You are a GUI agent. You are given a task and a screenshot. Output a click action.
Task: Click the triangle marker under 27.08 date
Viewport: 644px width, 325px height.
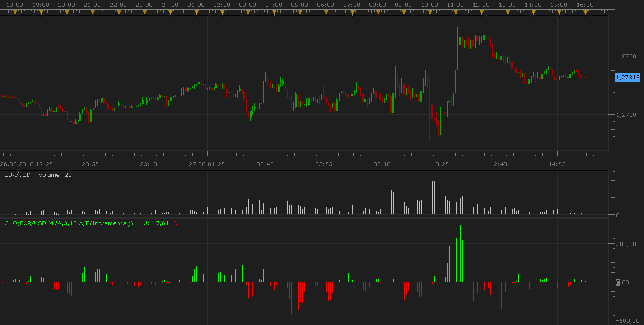(171, 13)
